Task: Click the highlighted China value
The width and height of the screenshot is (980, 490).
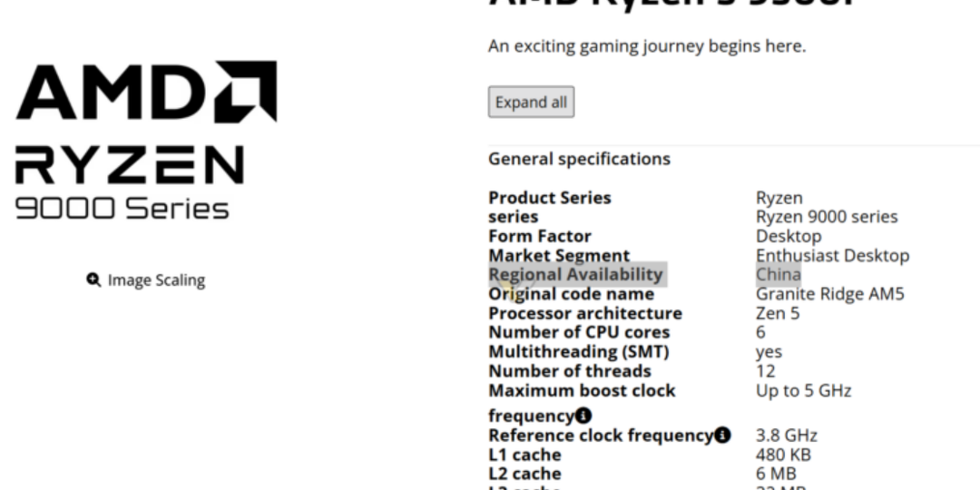Action: click(x=779, y=274)
